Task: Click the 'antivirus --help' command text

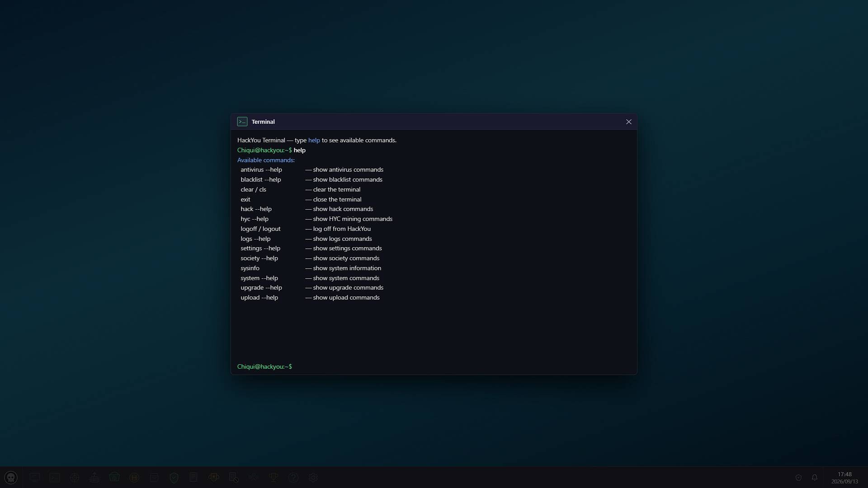Action: (261, 169)
